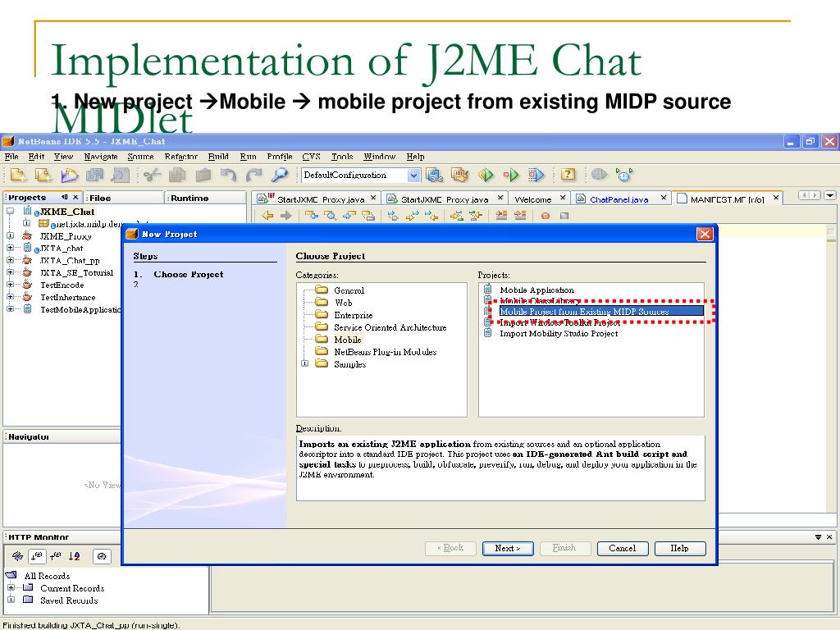Select the Mobile category

tap(348, 340)
